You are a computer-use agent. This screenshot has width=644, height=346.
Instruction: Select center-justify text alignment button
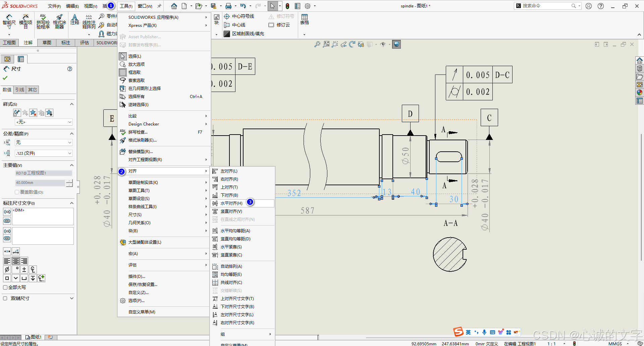click(x=16, y=261)
